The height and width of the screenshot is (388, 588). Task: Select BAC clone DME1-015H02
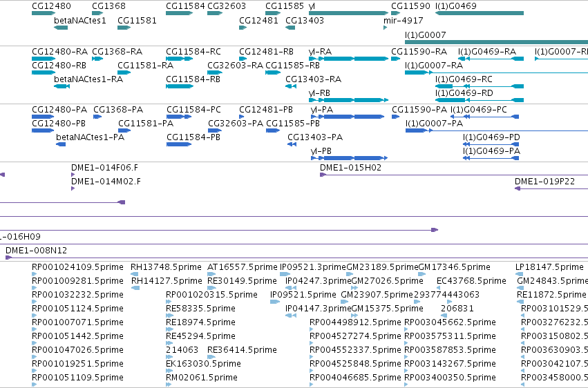[x=454, y=175]
